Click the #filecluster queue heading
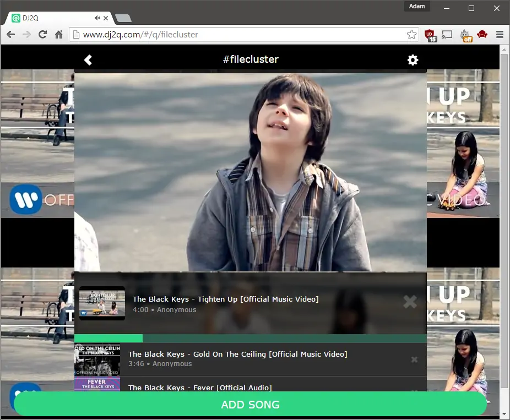The width and height of the screenshot is (510, 420). click(251, 59)
